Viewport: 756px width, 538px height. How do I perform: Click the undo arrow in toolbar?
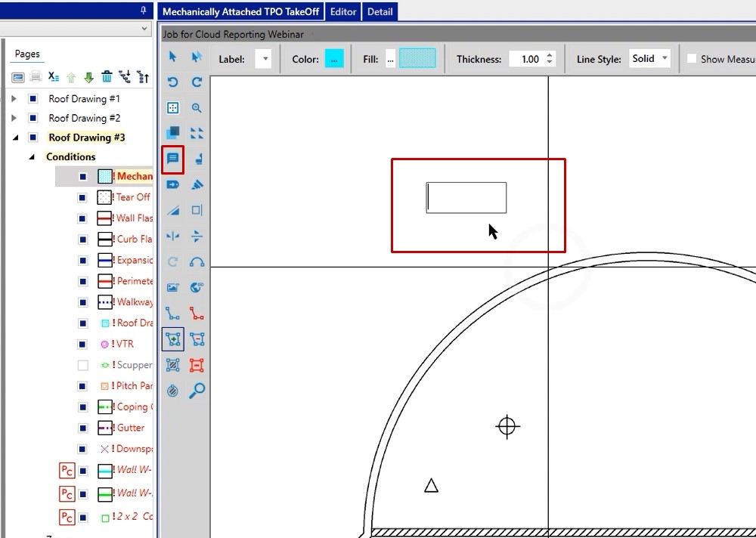(x=172, y=82)
